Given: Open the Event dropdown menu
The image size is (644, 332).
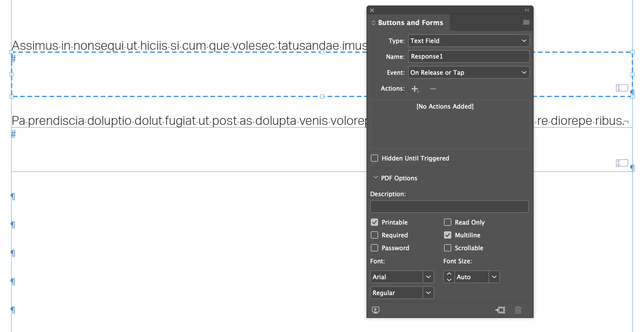Looking at the screenshot, I should click(469, 72).
